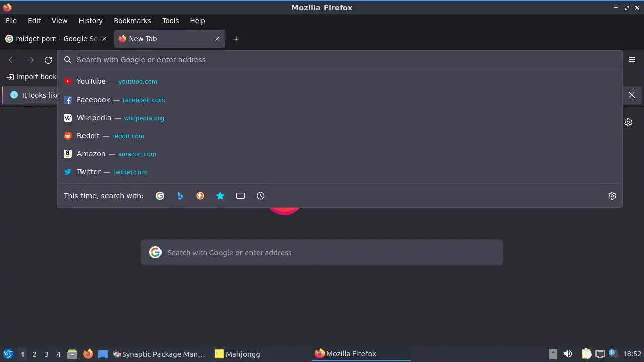Choose the Twitter suggestion
Image resolution: width=644 pixels, height=362 pixels.
[340, 172]
